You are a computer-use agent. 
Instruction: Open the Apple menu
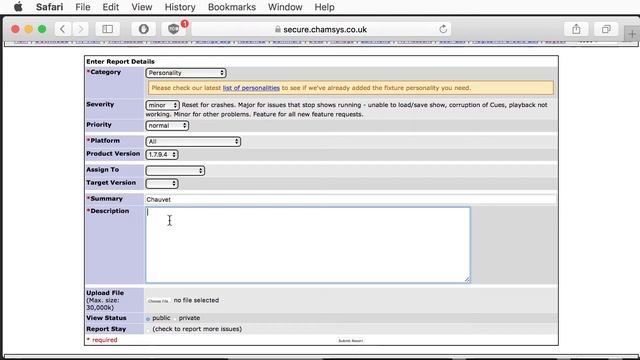(18, 7)
